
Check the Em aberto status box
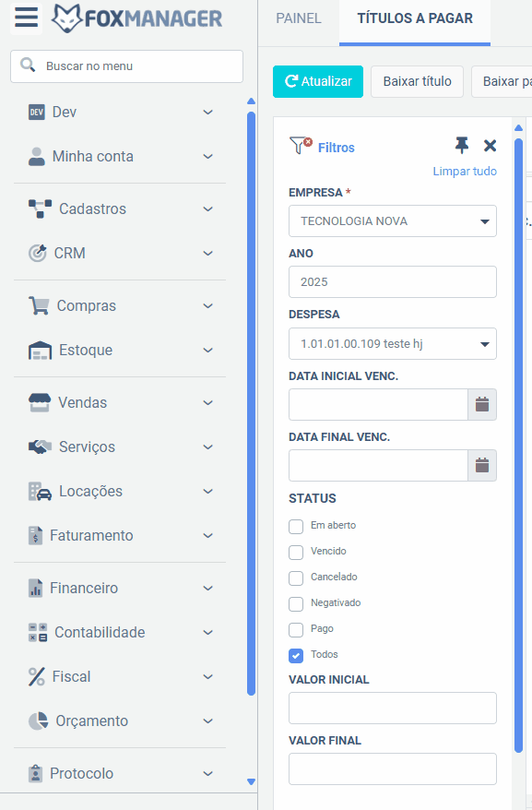(x=296, y=527)
